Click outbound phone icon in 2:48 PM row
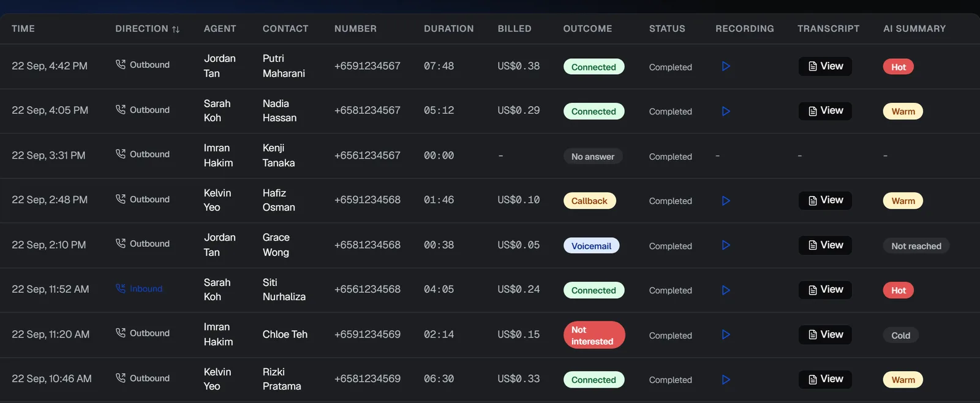 [x=121, y=199]
